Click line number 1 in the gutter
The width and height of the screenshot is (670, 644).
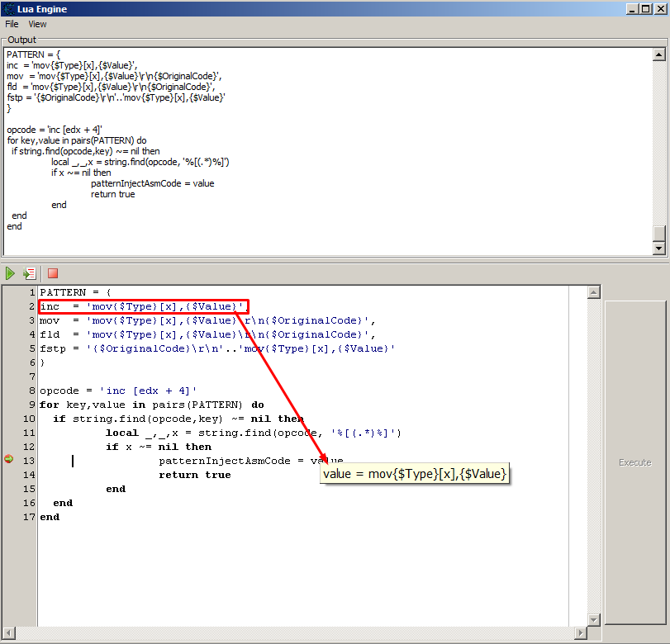tap(32, 292)
